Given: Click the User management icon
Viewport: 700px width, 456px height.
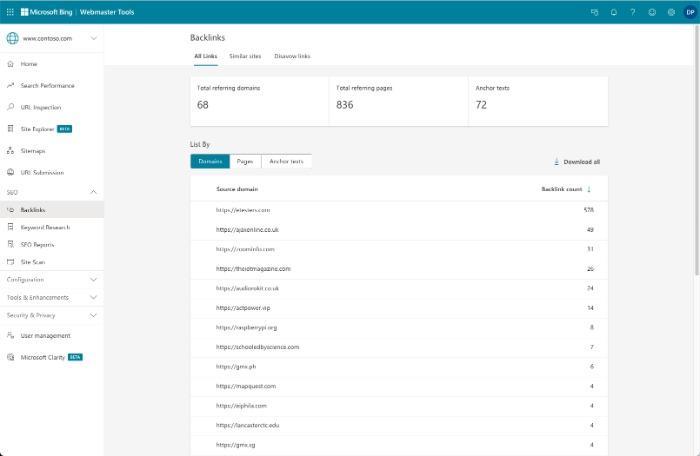Looking at the screenshot, I should (x=11, y=335).
